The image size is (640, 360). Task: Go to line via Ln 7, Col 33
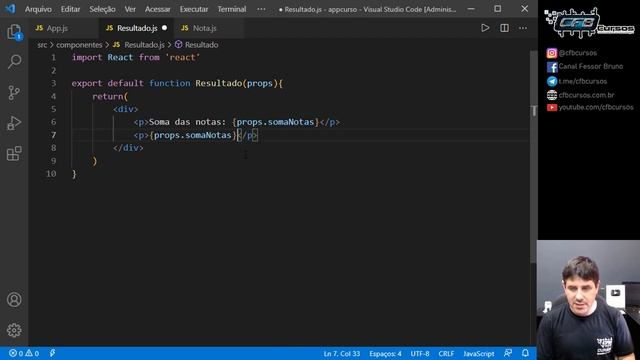click(x=342, y=353)
